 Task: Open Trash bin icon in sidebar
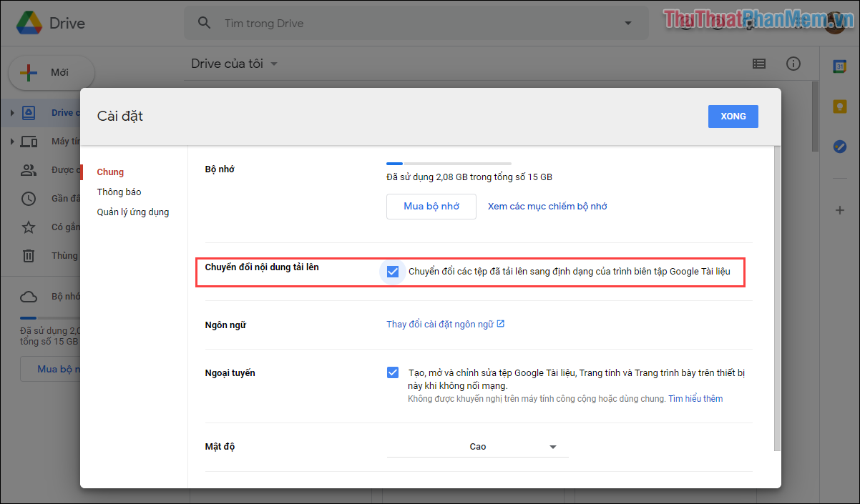29,255
